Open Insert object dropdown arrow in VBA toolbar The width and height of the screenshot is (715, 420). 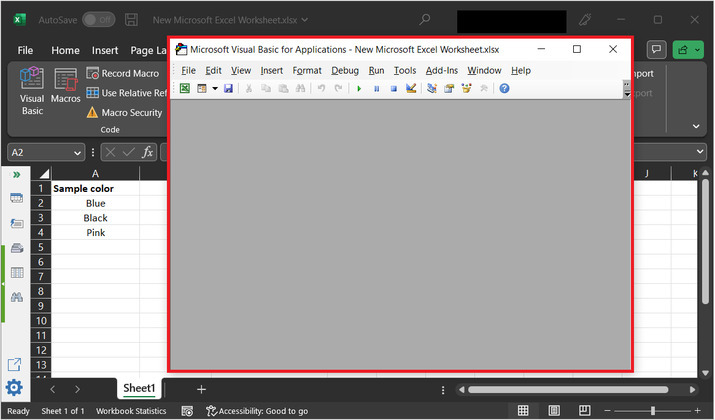point(215,88)
